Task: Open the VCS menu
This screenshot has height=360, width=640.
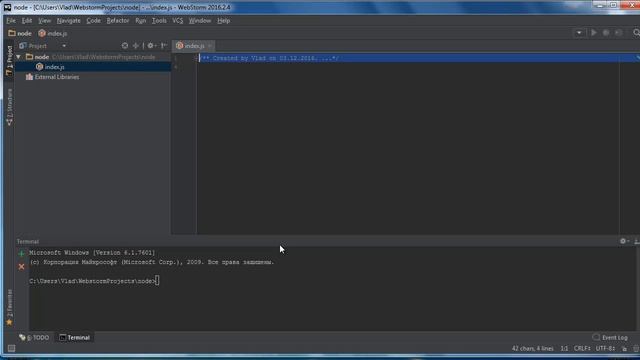Action: point(178,20)
